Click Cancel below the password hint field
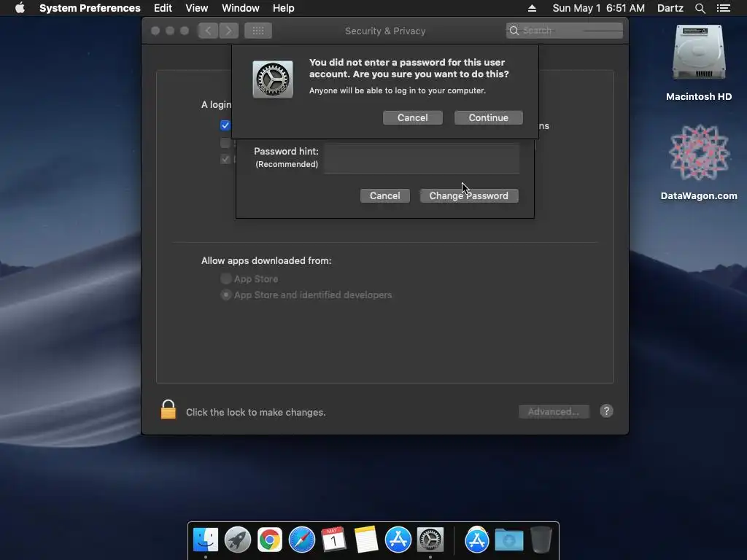 (x=385, y=195)
